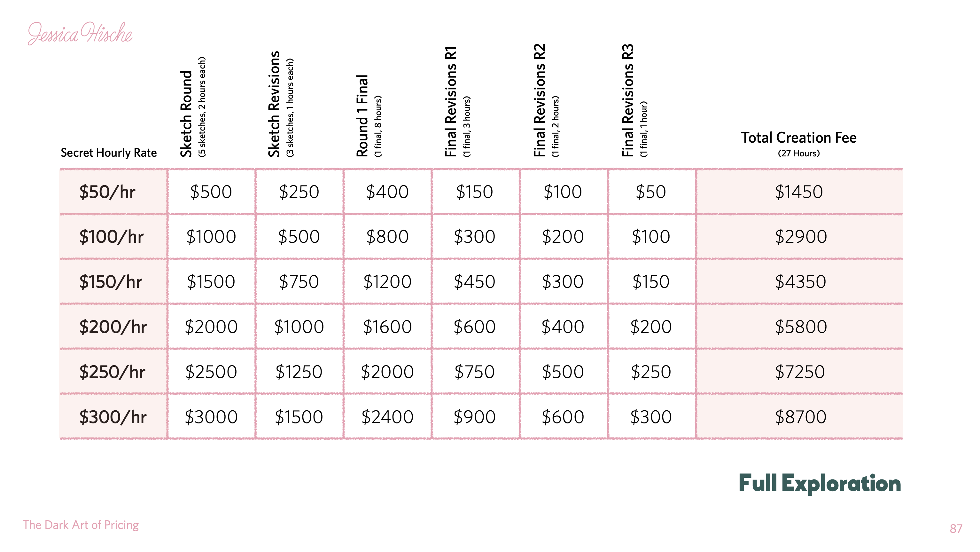Click the Secret Hourly Rate label

pos(109,153)
